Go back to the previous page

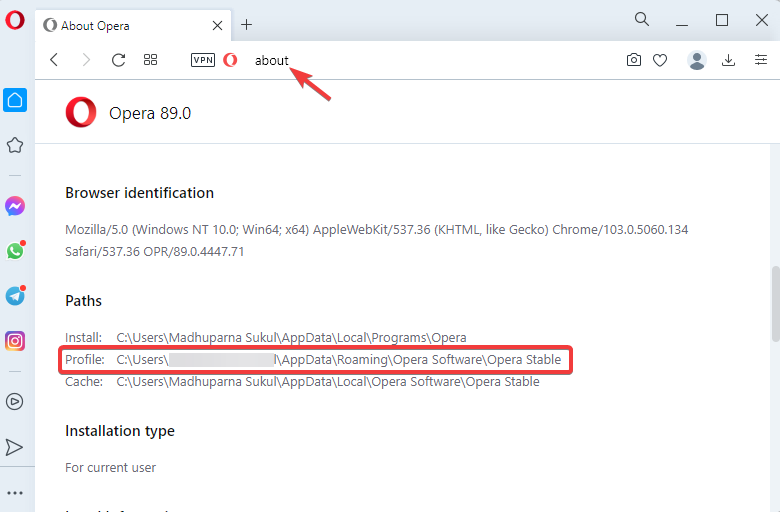pyautogui.click(x=54, y=60)
